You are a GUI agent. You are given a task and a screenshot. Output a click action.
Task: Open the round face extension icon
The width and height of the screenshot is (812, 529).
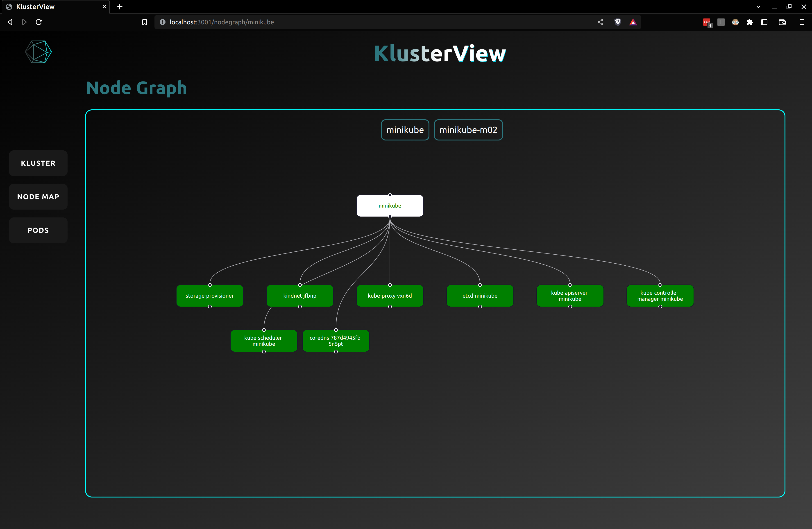[735, 22]
